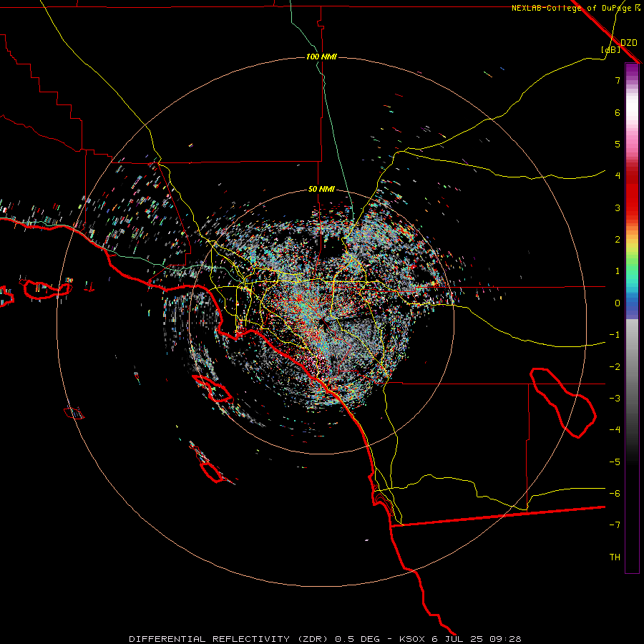Click the 6 value on color scale

pyautogui.click(x=618, y=112)
